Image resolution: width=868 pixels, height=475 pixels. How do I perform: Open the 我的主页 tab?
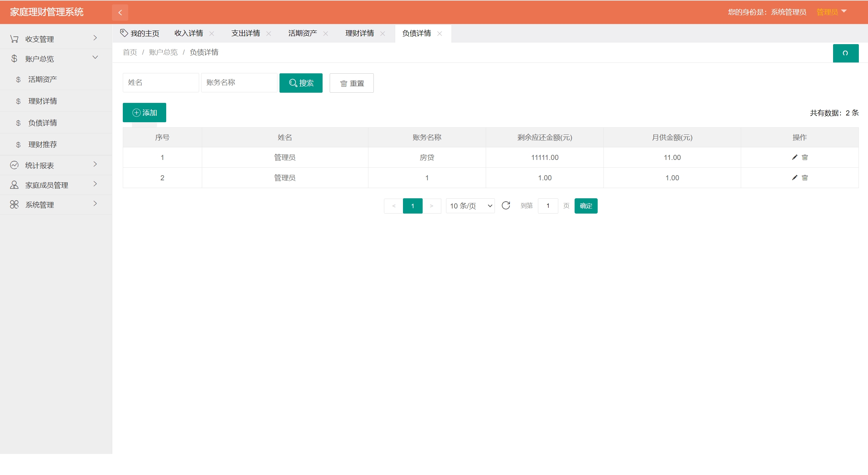[x=140, y=33]
